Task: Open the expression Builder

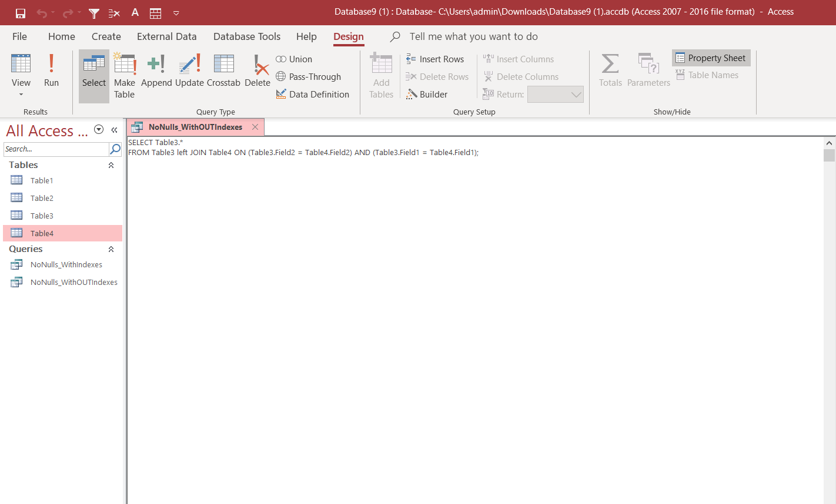Action: 427,95
